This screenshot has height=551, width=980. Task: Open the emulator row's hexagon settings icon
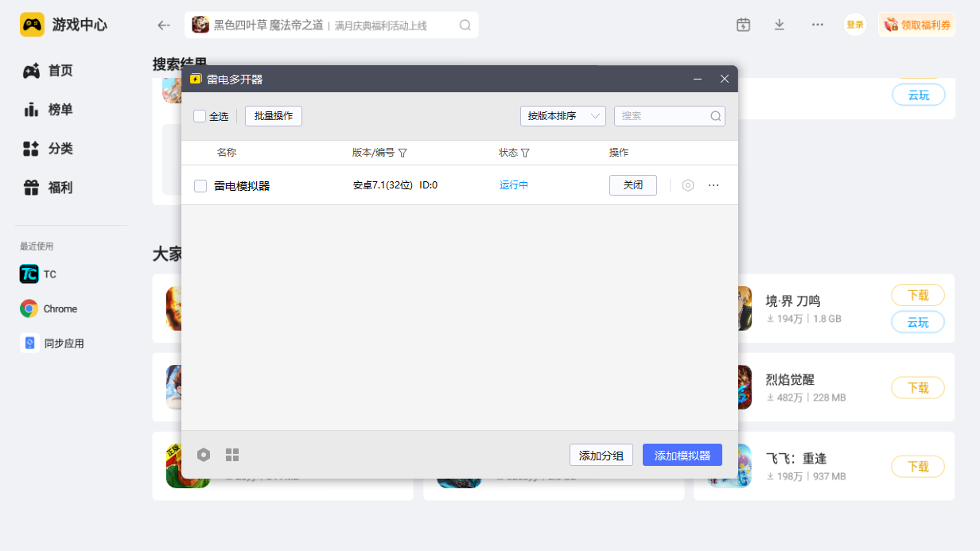click(x=687, y=184)
